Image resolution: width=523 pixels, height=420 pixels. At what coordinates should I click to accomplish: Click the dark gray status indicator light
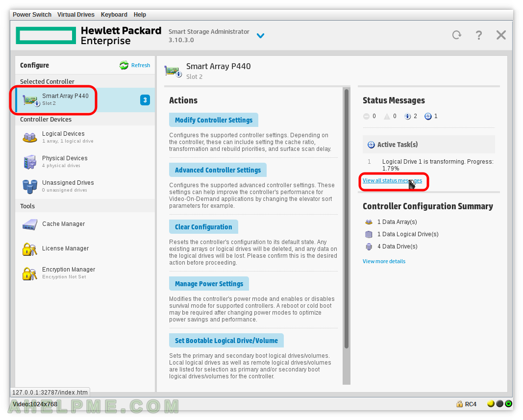point(499,404)
